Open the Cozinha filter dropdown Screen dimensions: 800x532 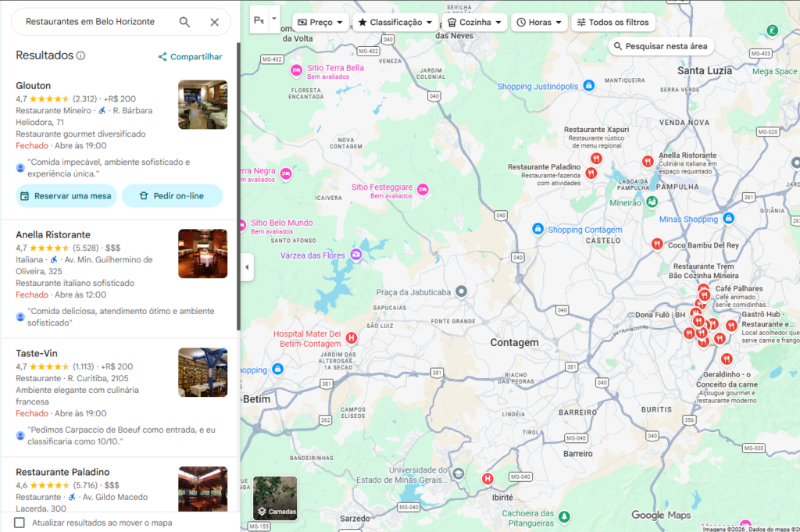tap(474, 22)
